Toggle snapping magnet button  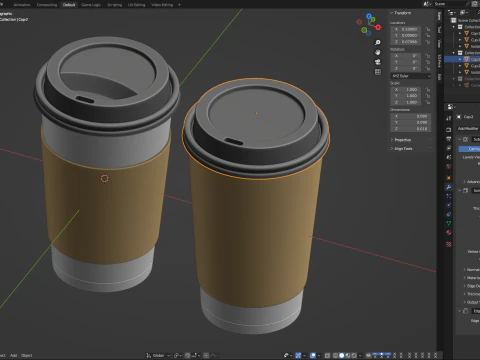pyautogui.click(x=188, y=355)
